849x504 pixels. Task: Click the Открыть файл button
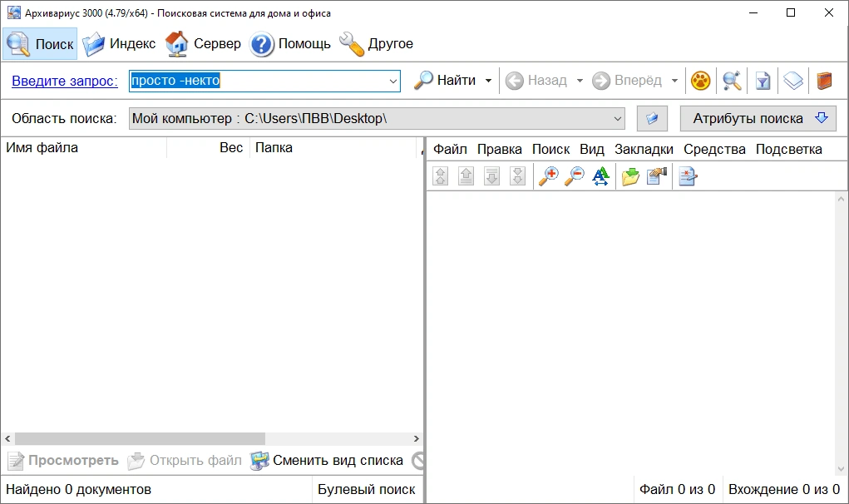(x=184, y=461)
